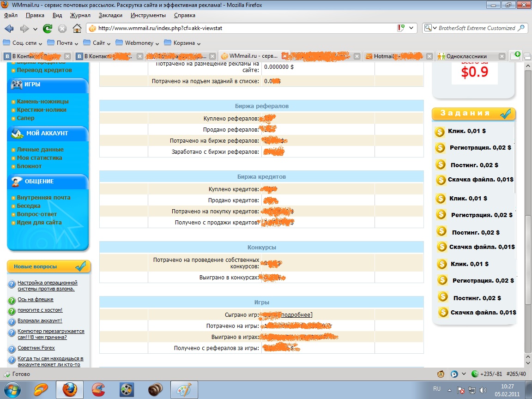Click the grey Stop loading icon
The image size is (532, 399).
62,29
